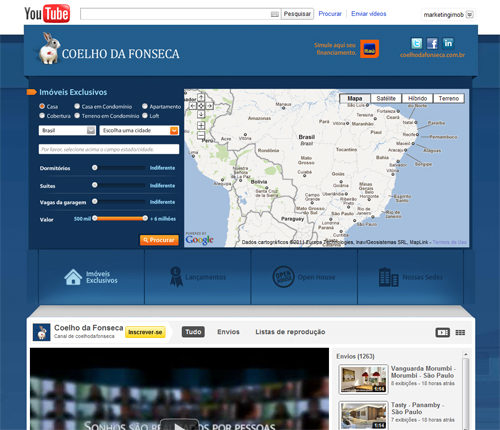The height and width of the screenshot is (430, 500).
Task: Switch map to Satélite view
Action: [386, 98]
